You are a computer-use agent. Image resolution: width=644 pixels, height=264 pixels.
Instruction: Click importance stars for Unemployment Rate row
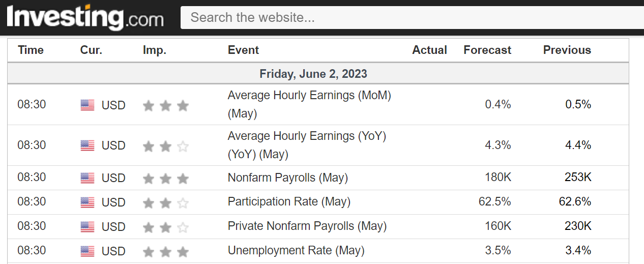pyautogui.click(x=165, y=251)
